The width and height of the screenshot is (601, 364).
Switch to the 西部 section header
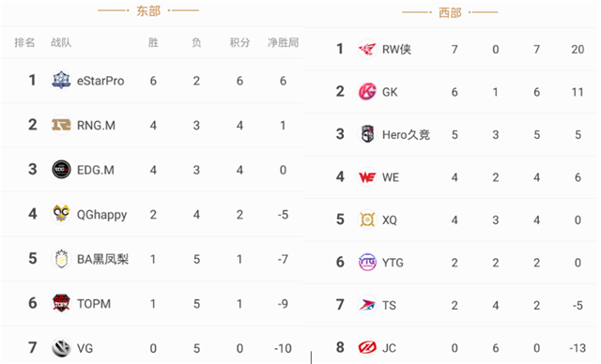[450, 12]
